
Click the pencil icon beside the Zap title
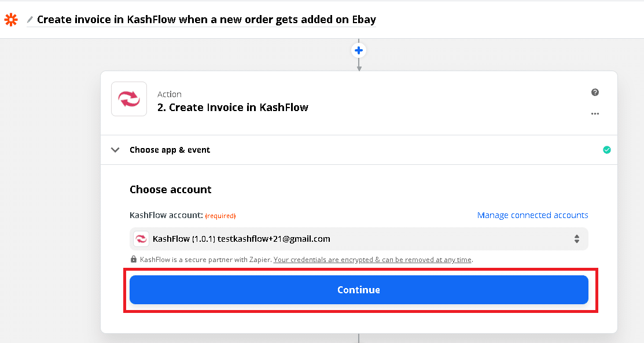tap(30, 20)
